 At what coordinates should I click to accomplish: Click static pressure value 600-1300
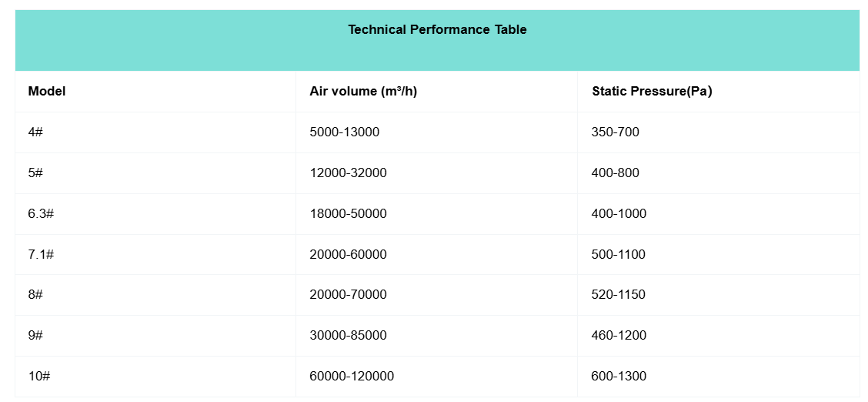619,377
